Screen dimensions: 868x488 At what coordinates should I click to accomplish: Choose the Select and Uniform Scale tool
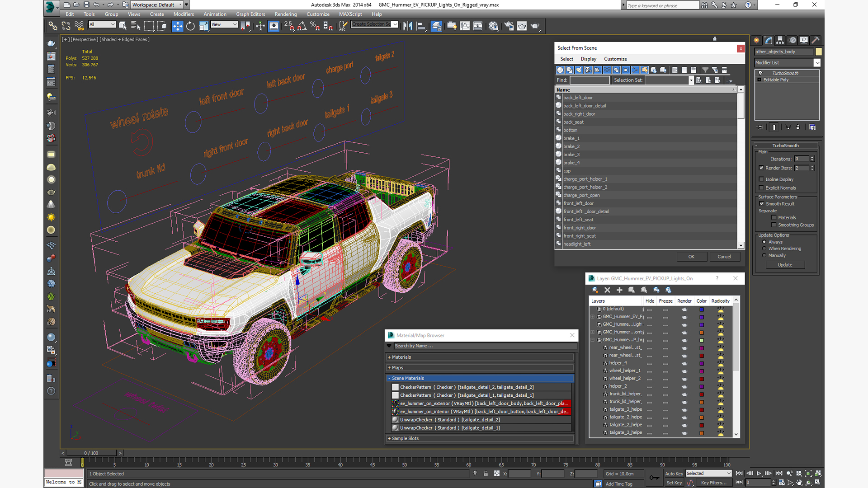click(204, 26)
